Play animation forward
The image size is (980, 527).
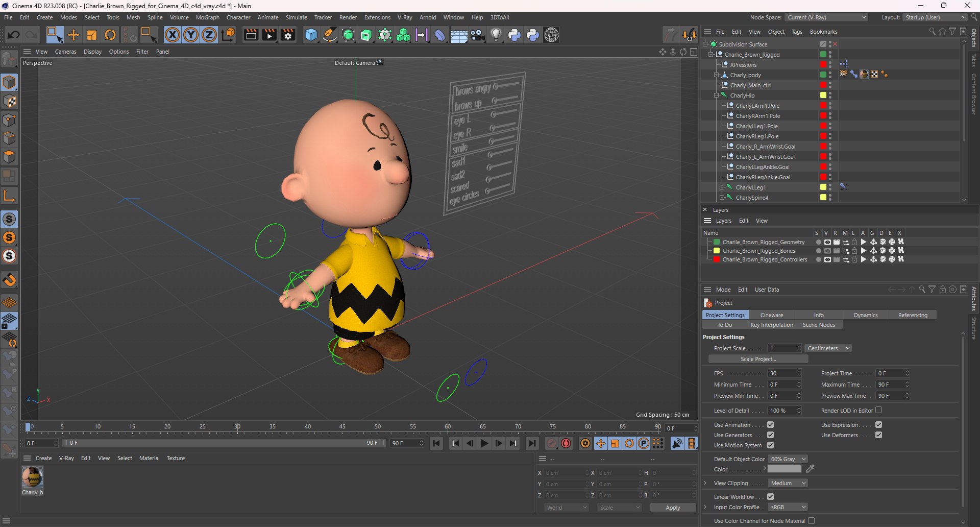[484, 443]
